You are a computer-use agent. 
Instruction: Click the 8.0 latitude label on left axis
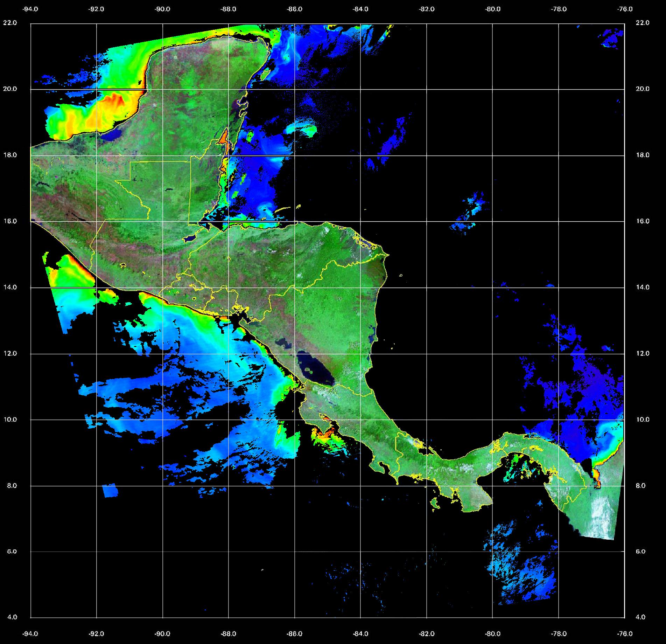coord(12,486)
